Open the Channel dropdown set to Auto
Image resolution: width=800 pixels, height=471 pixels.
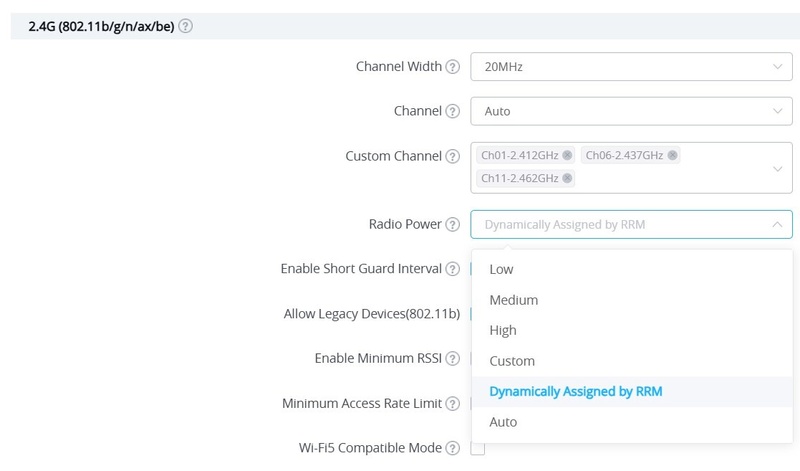[631, 111]
